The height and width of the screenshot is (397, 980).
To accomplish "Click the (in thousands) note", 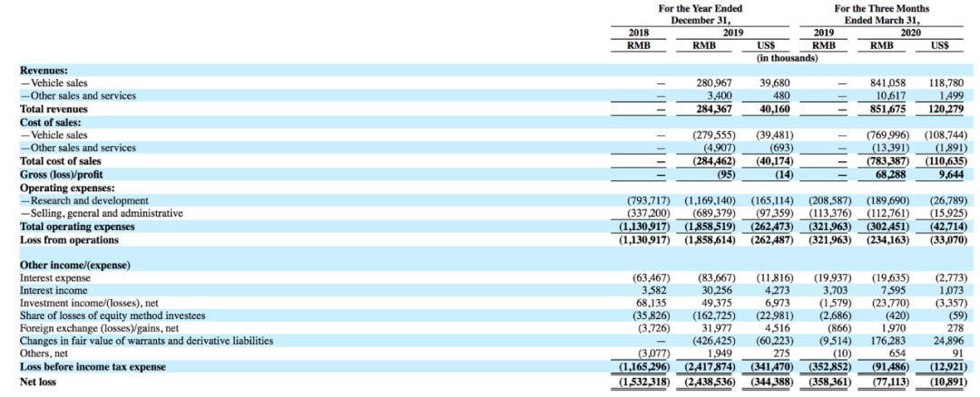I will coord(786,58).
